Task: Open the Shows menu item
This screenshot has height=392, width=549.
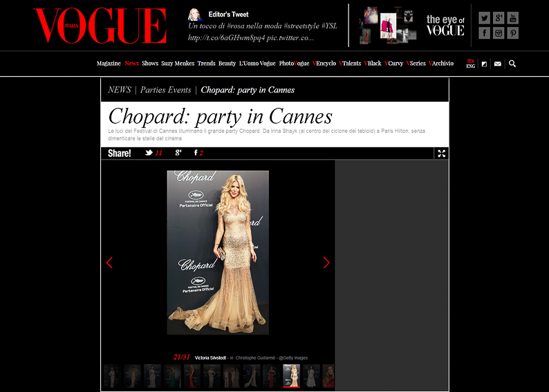Action: click(150, 64)
